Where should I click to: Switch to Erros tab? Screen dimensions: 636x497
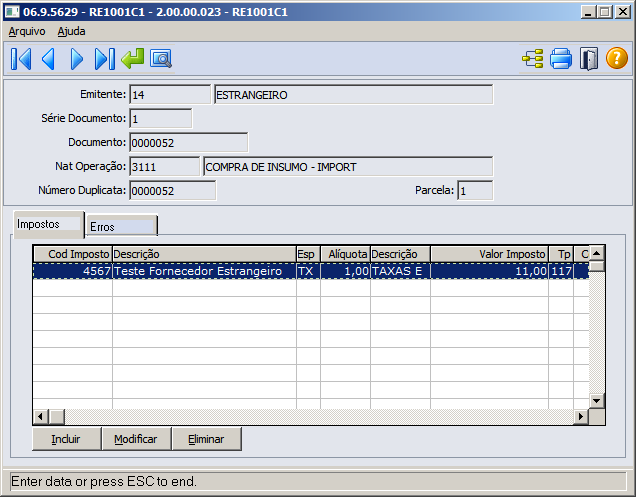[x=121, y=226]
